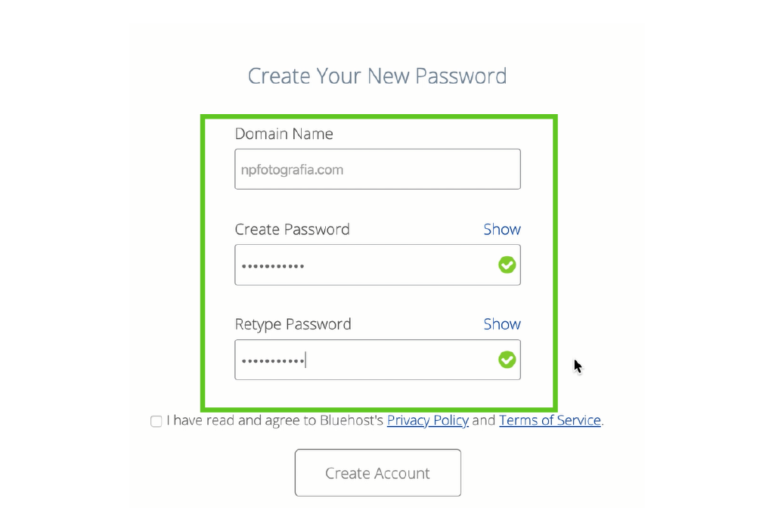Click the Show link above the password checkmark
The width and height of the screenshot is (775, 532).
(x=502, y=229)
